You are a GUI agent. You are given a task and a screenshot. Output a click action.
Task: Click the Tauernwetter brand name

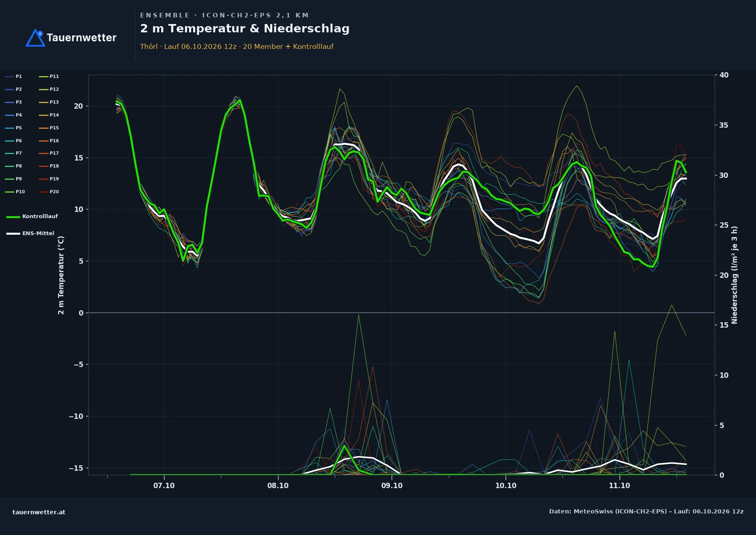(x=82, y=38)
